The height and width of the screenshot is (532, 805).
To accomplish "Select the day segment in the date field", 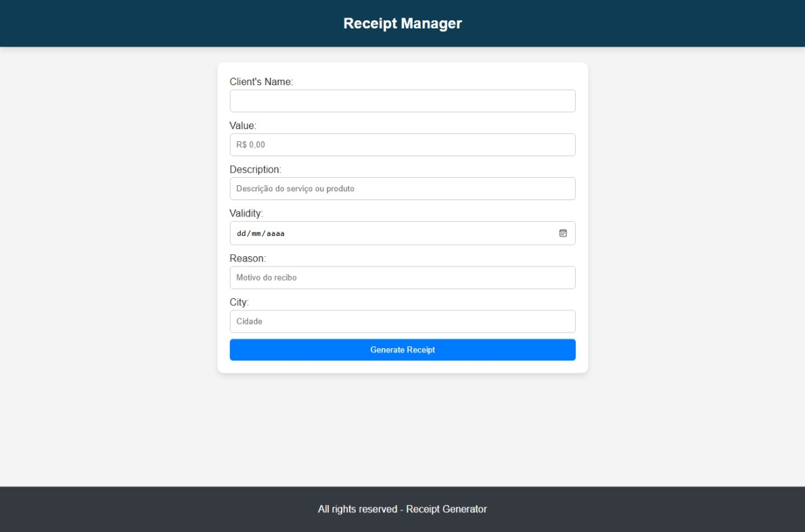I will point(241,233).
